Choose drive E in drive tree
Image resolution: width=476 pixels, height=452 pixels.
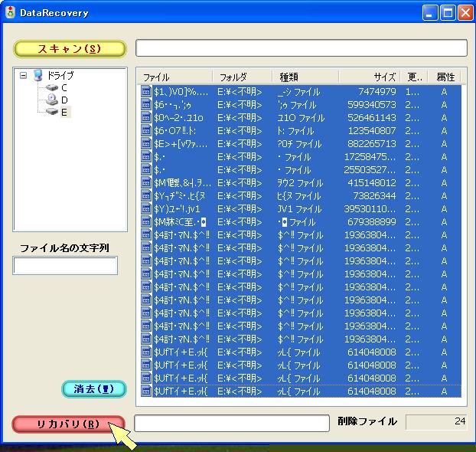coord(52,112)
